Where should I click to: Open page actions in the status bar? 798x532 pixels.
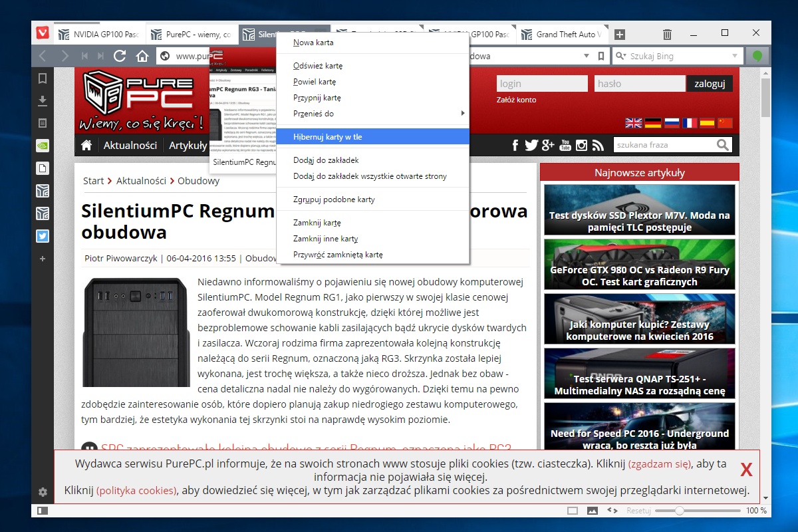tap(613, 511)
